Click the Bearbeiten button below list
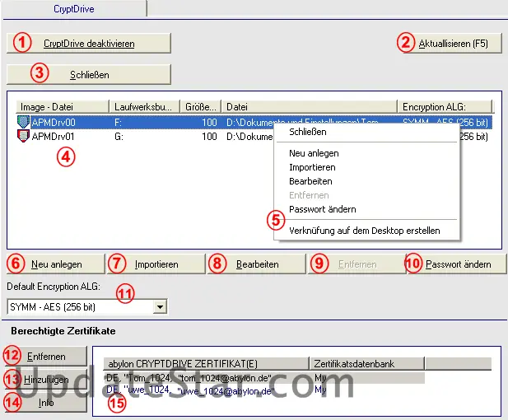Screen dimensions: 508x420 point(257,264)
